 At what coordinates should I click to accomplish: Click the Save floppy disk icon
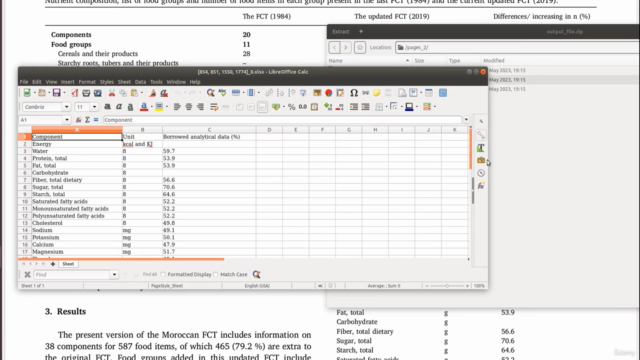click(x=56, y=93)
